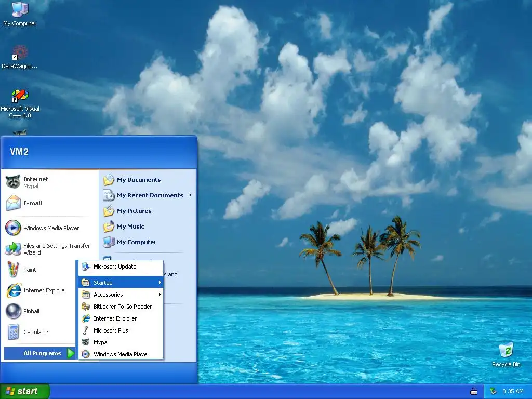Click the My Documents folder icon
532x399 pixels.
coord(109,179)
